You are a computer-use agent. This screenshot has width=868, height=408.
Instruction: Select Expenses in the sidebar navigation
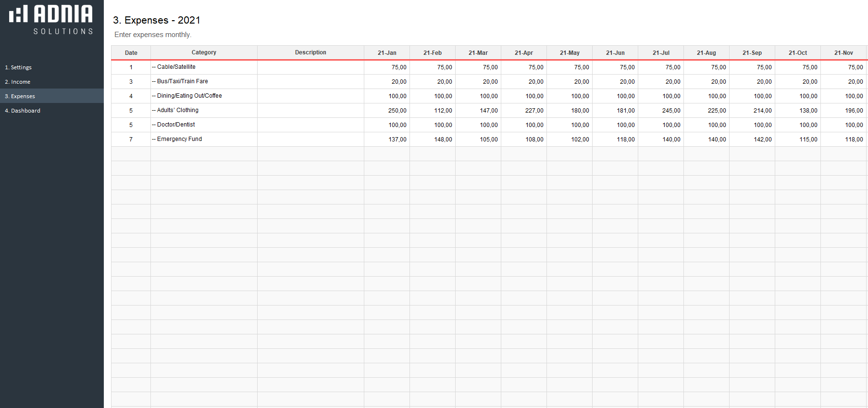(20, 96)
